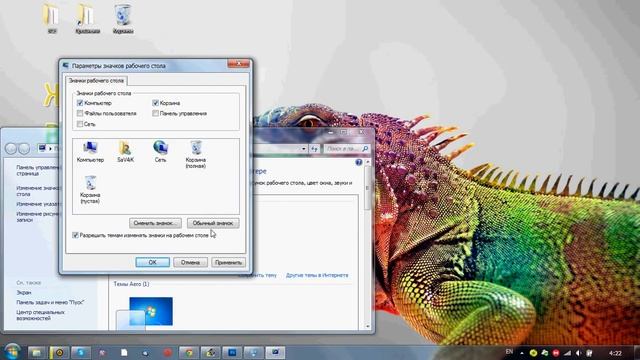Open Photoshop from the taskbar
Screen dimensions: 640x360
click(232, 352)
